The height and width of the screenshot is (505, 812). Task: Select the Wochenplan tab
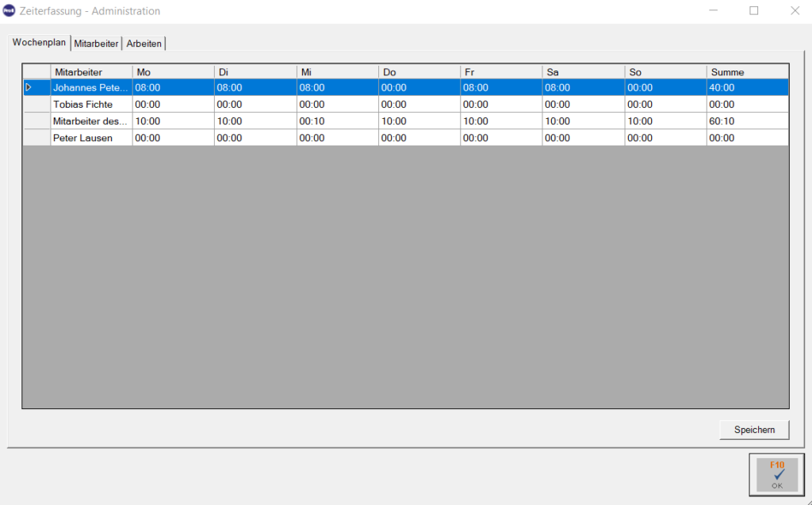pyautogui.click(x=40, y=43)
